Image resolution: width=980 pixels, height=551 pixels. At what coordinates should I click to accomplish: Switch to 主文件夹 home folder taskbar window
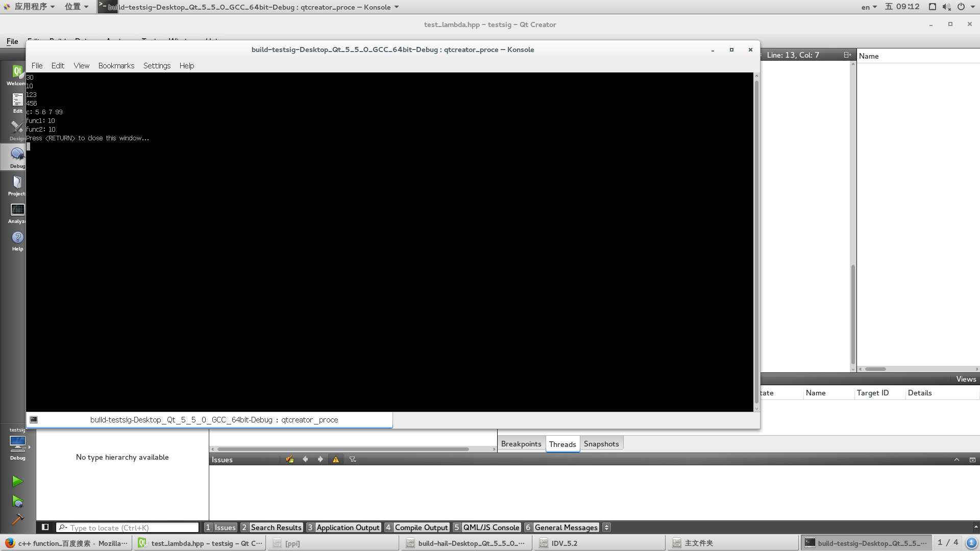click(733, 543)
